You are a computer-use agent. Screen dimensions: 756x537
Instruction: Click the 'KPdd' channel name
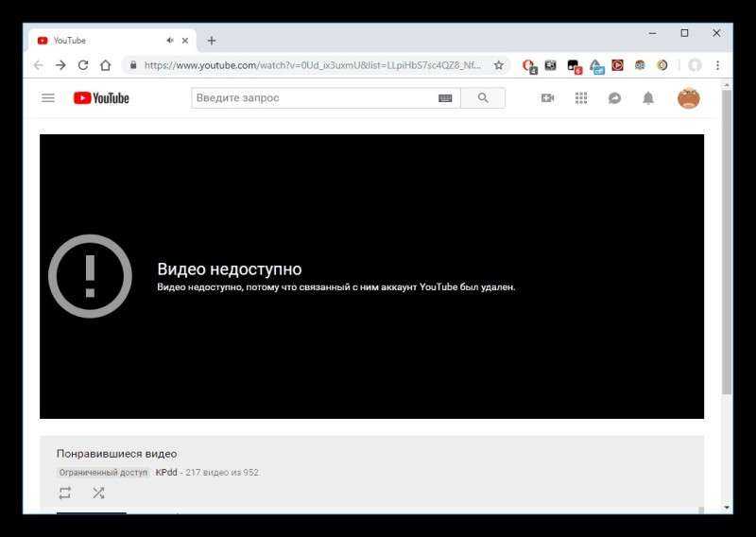click(166, 473)
